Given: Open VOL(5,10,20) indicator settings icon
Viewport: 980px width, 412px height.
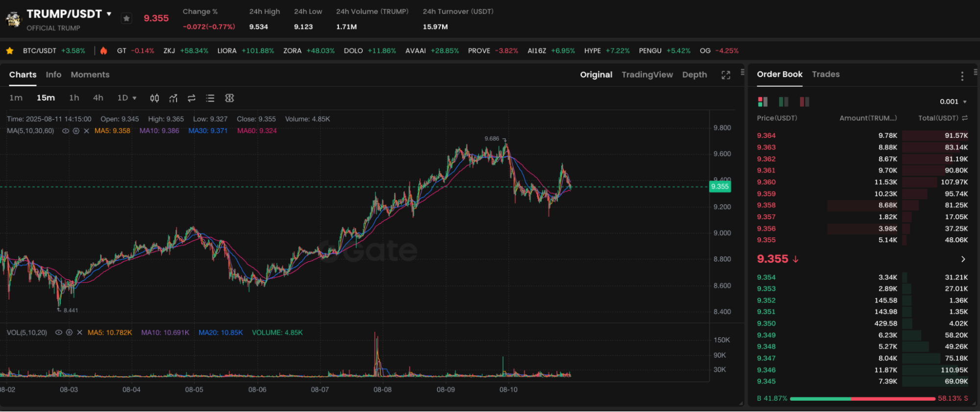Looking at the screenshot, I should (x=69, y=333).
